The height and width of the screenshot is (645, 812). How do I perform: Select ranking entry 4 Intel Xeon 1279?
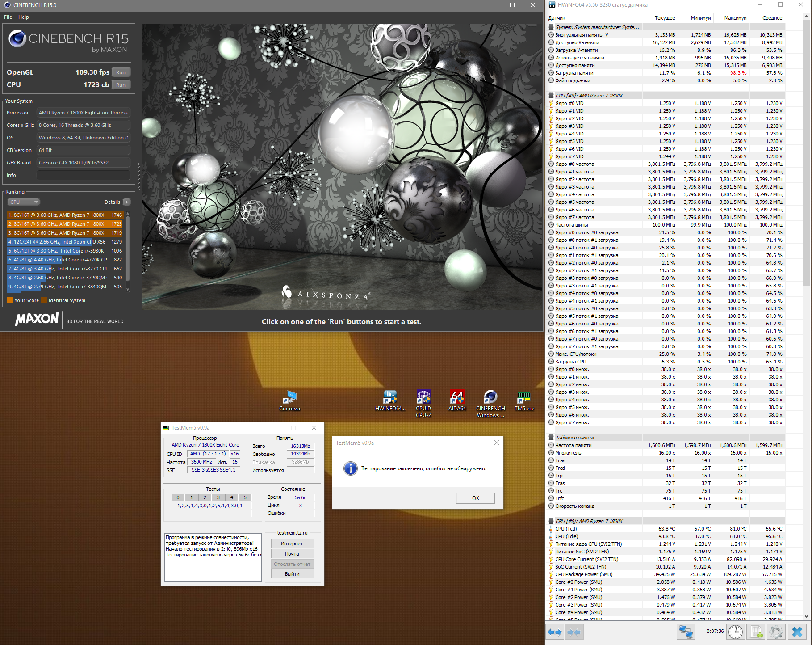65,242
